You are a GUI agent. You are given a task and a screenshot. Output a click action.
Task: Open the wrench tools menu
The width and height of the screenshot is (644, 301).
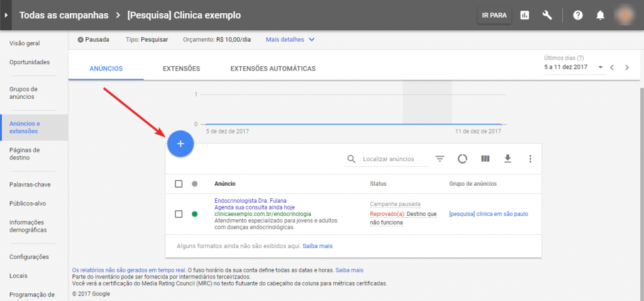(x=547, y=16)
